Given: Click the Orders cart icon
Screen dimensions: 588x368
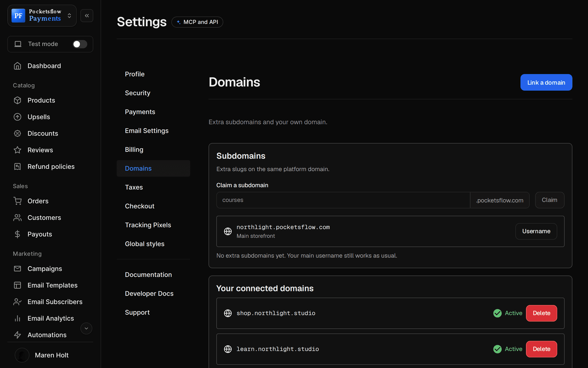Looking at the screenshot, I should [x=18, y=201].
